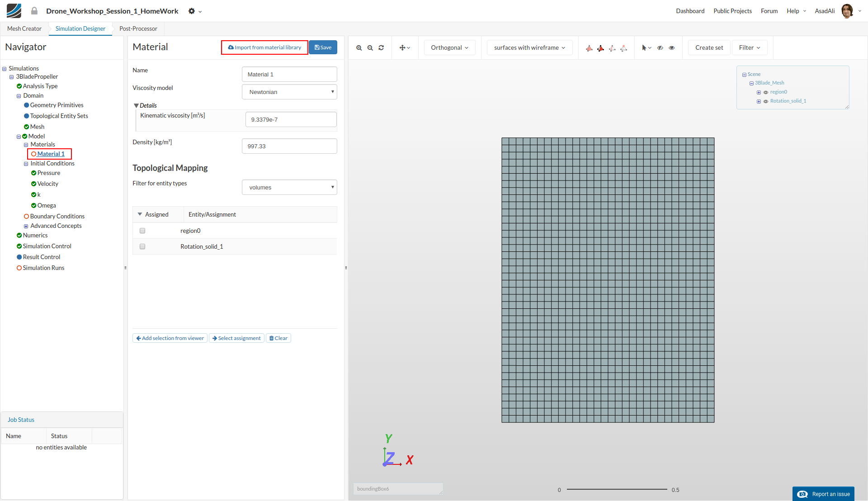Open project settings gear icon
The height and width of the screenshot is (501, 868).
[x=192, y=11]
